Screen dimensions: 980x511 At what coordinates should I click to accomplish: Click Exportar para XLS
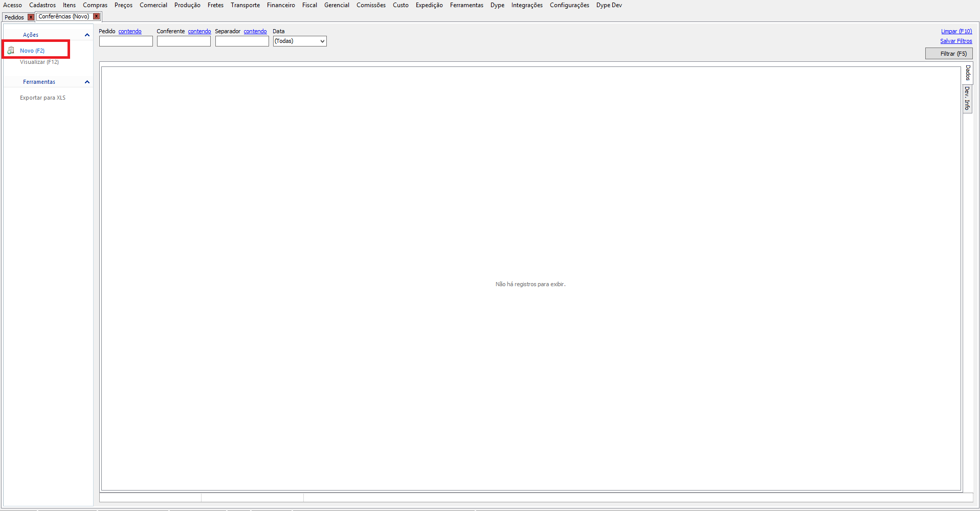pyautogui.click(x=42, y=98)
